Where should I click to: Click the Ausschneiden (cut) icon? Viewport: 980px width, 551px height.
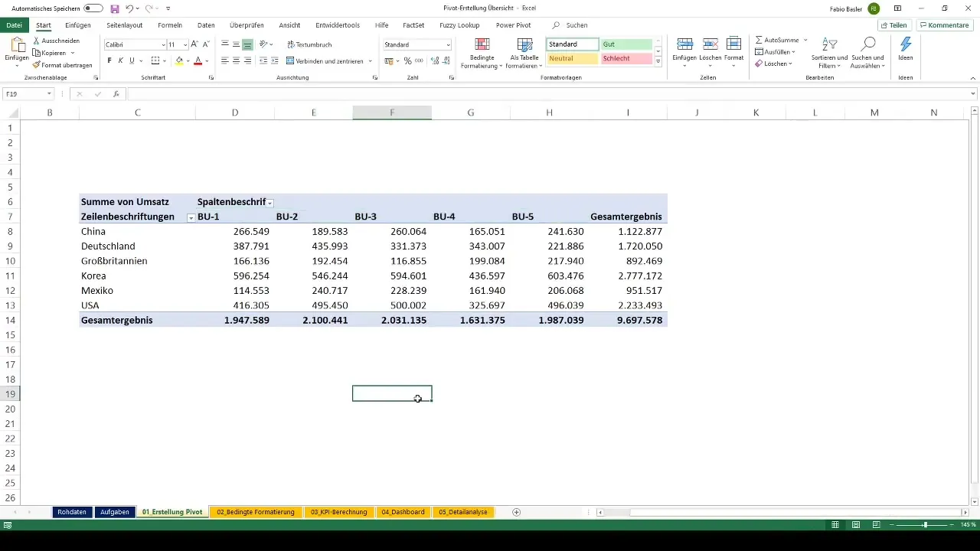pos(37,40)
